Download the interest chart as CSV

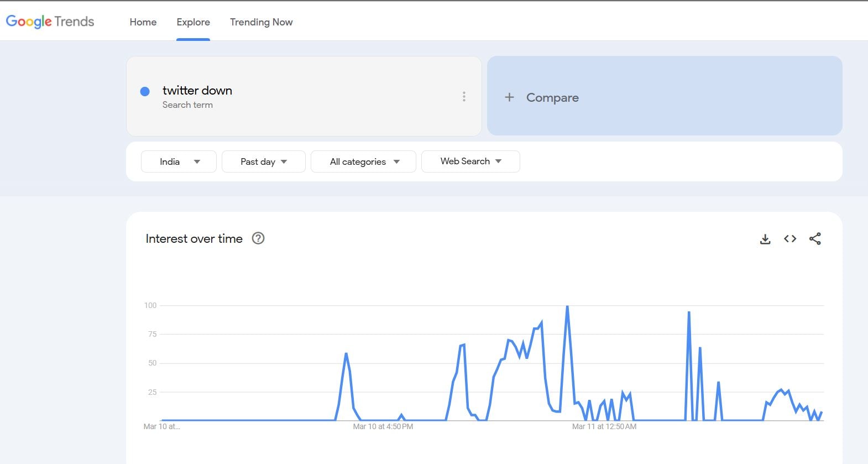[x=765, y=239]
